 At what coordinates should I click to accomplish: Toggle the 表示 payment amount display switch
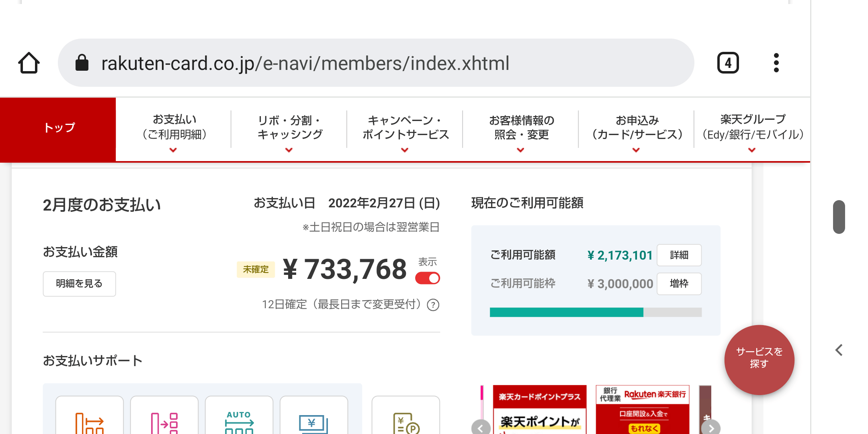428,278
